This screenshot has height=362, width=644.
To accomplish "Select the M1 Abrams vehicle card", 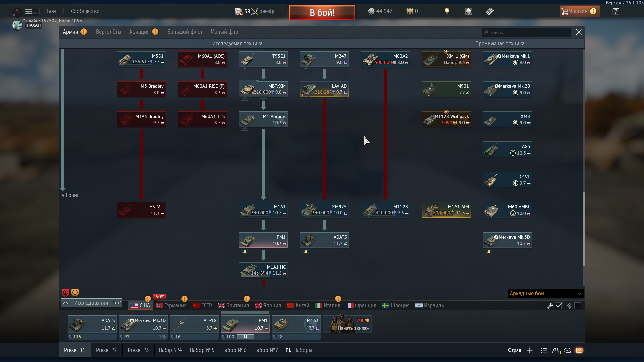I will click(x=263, y=119).
